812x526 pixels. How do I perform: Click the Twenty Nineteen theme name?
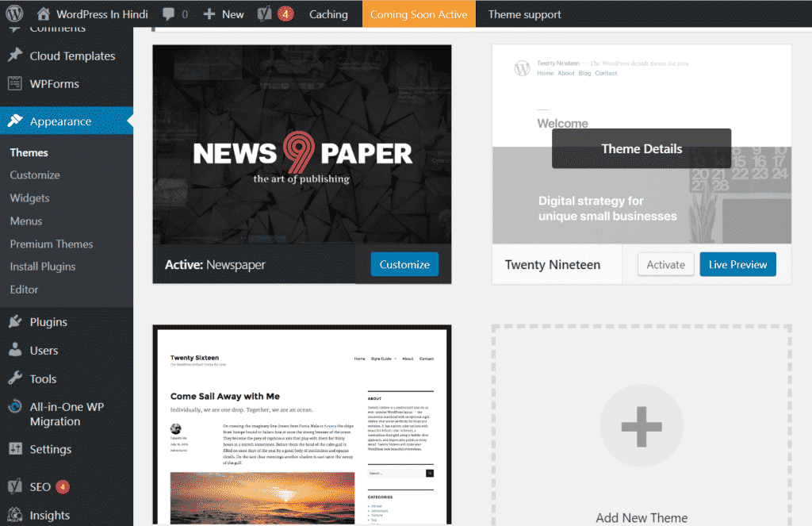coord(553,264)
